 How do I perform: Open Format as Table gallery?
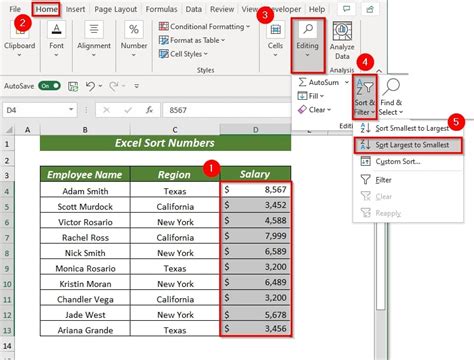coord(192,40)
